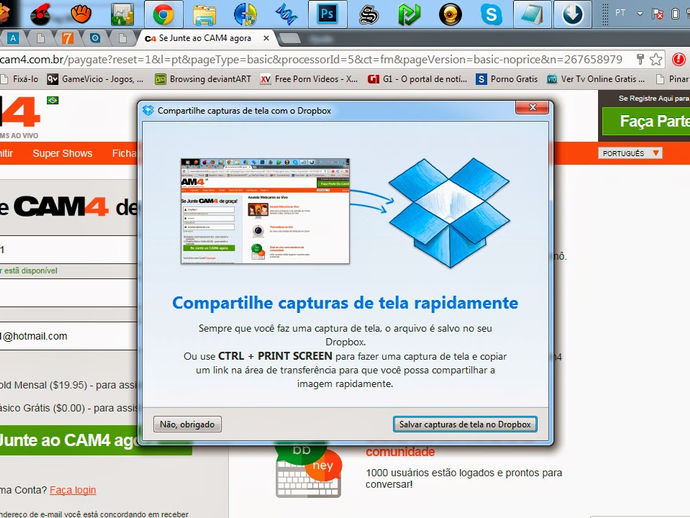Viewport: 690px width, 518px height.
Task: Click the Dropbox box illustration
Action: 449,213
